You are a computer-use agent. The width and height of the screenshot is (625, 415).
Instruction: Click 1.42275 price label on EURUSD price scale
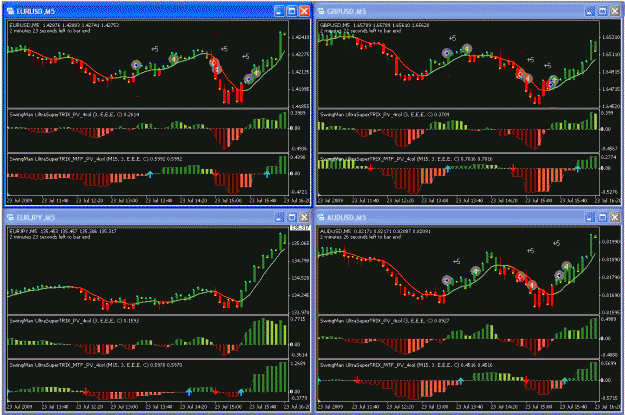coord(300,55)
